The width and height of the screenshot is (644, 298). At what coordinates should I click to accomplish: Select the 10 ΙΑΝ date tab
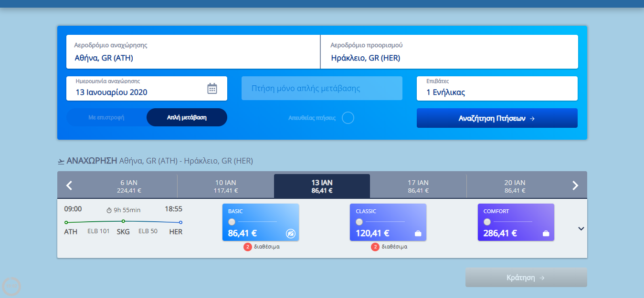pos(225,186)
